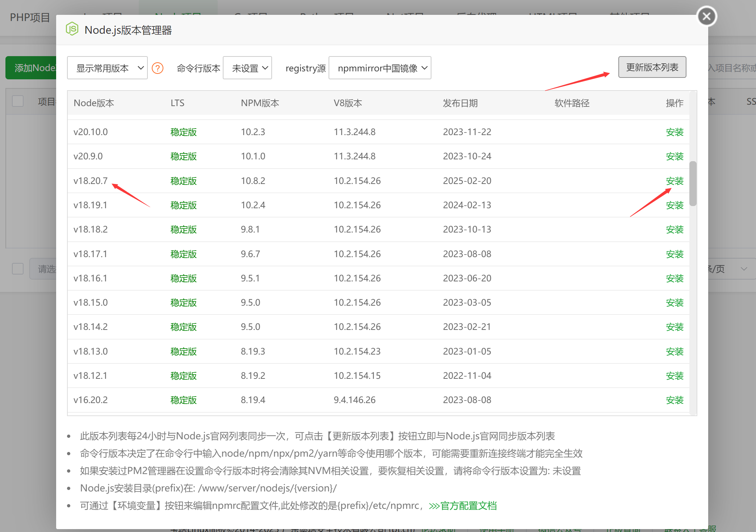This screenshot has height=532, width=756.
Task: Expand the 命令行版本 未设置 dropdown
Action: (247, 68)
